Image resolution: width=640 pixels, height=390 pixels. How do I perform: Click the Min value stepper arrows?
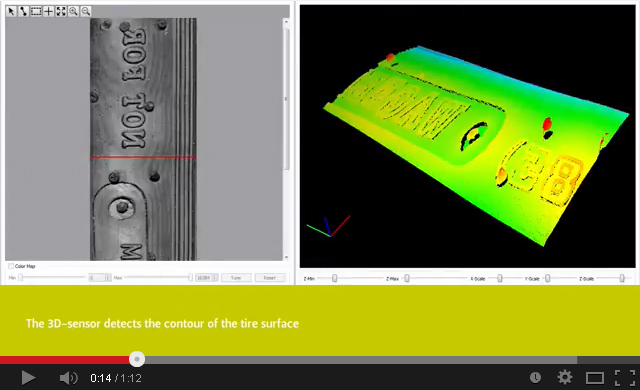(x=108, y=278)
